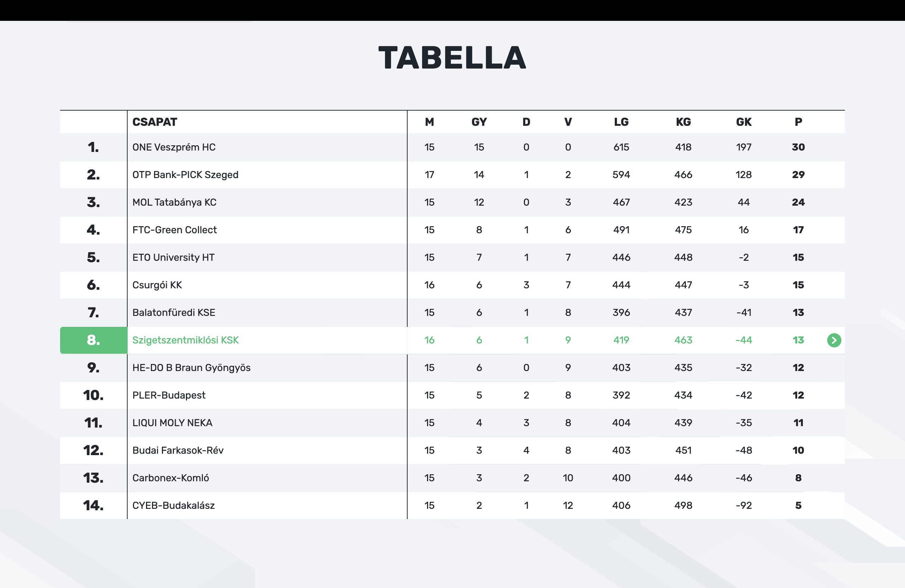The image size is (905, 588).
Task: Open the ONE Veszprém HC team link
Action: [x=174, y=147]
